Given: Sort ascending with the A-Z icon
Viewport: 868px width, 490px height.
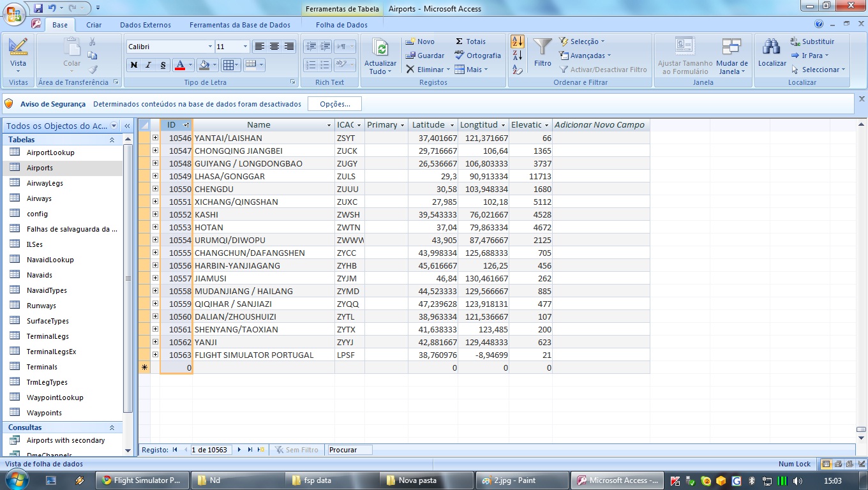Looking at the screenshot, I should [518, 42].
